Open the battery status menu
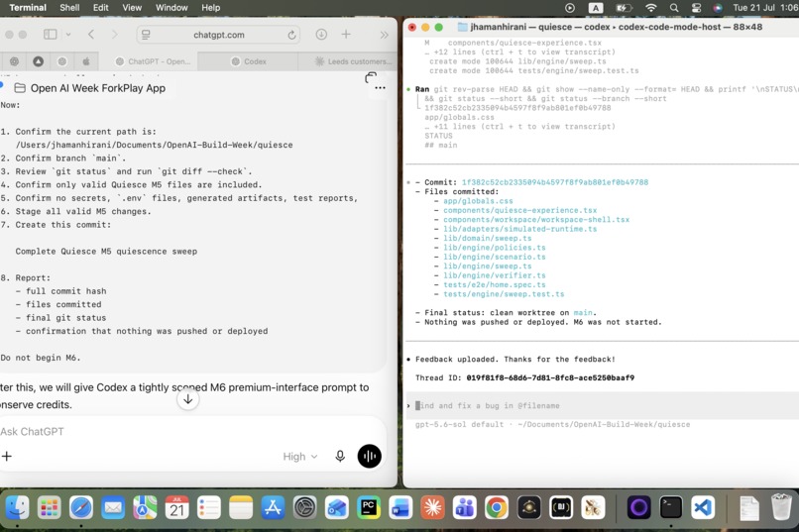 (624, 8)
